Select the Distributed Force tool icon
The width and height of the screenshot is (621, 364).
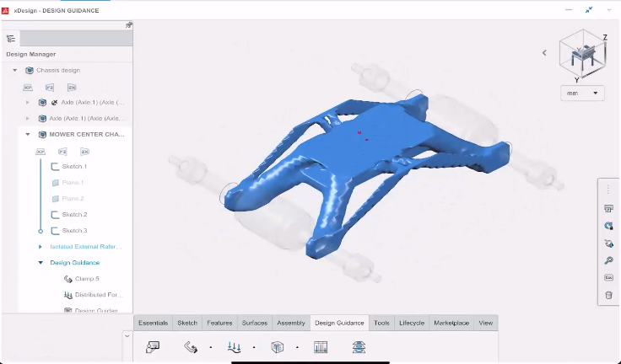[x=235, y=346]
